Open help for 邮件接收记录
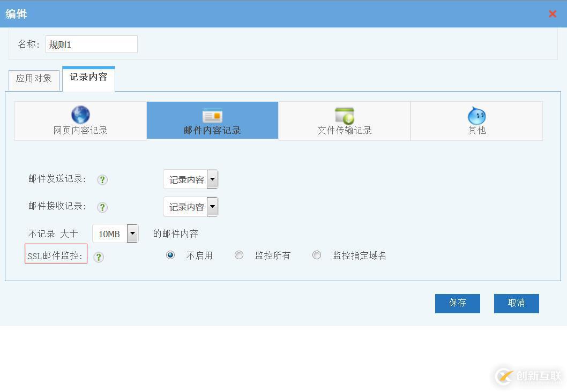Image resolution: width=567 pixels, height=392 pixels. [x=102, y=207]
